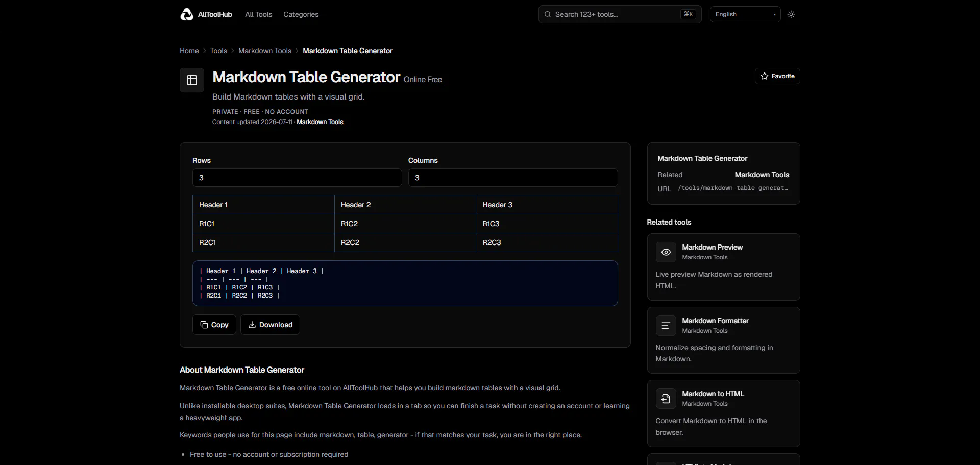980x465 pixels.
Task: Click the /tools/markdown-table-generat… URL text
Action: (x=733, y=188)
